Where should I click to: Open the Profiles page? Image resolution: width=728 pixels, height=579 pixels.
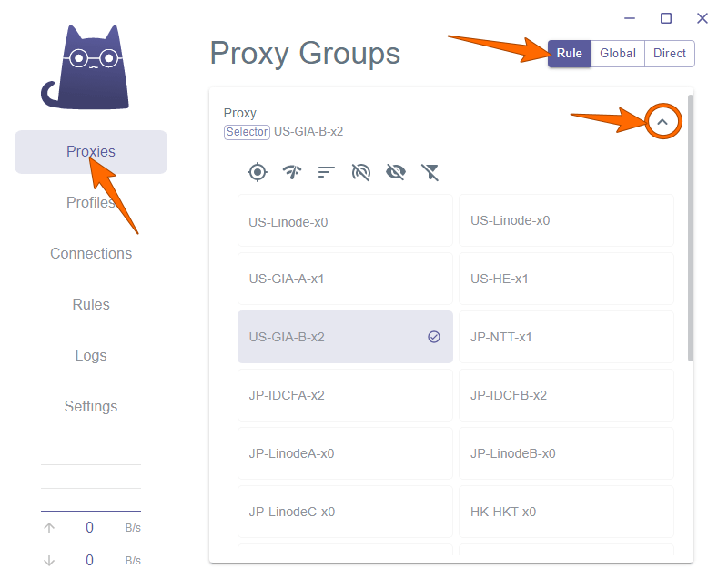tap(90, 202)
